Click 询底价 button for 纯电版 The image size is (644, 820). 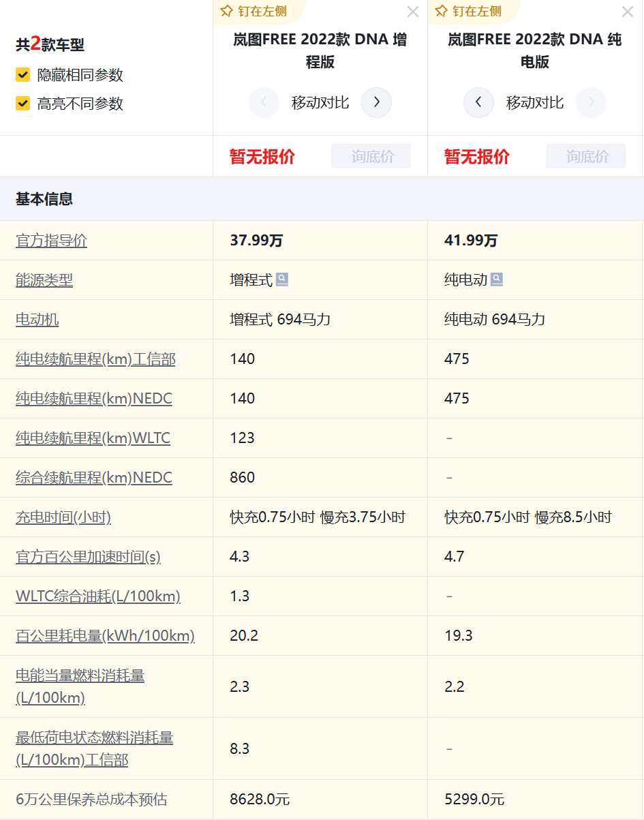(585, 156)
